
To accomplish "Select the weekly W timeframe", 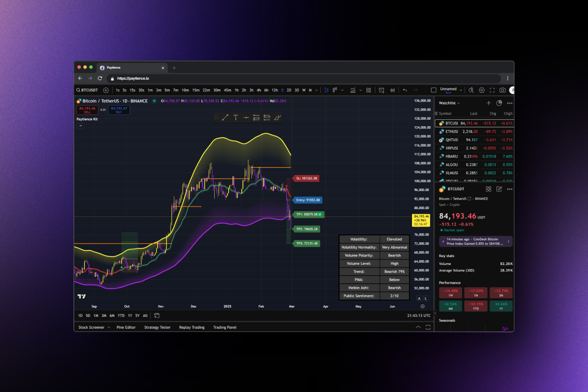I will [304, 90].
